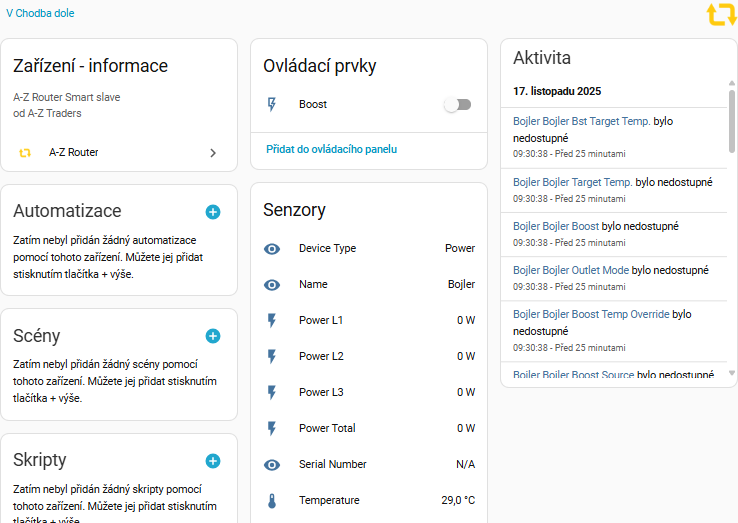Click the A-Z Router logo icon top right

[720, 15]
